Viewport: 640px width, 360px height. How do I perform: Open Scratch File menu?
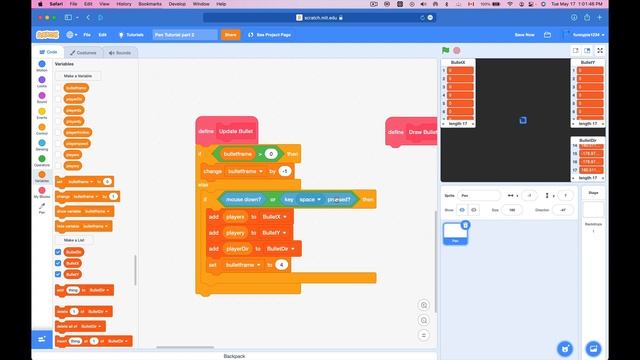87,35
